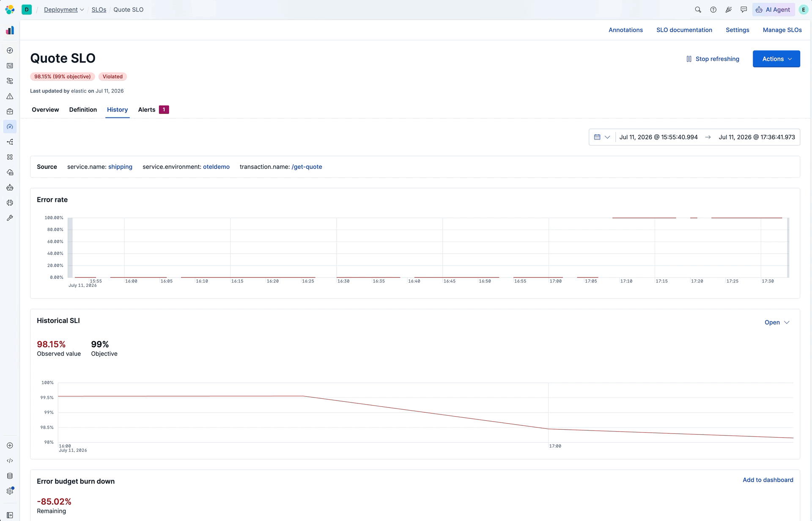This screenshot has height=521, width=812.
Task: Open the E user avatar menu
Action: pyautogui.click(x=803, y=10)
